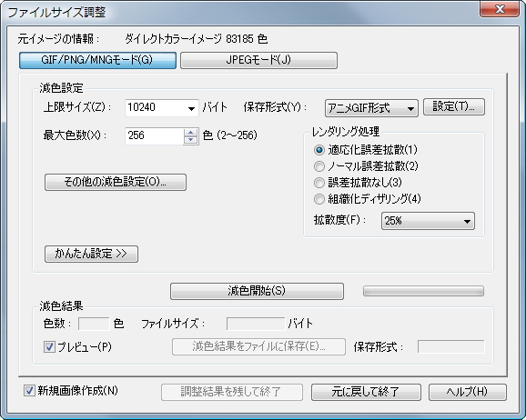The image size is (526, 420).
Task: Select 誤差拡散なし(3) radio button
Action: click(x=319, y=183)
